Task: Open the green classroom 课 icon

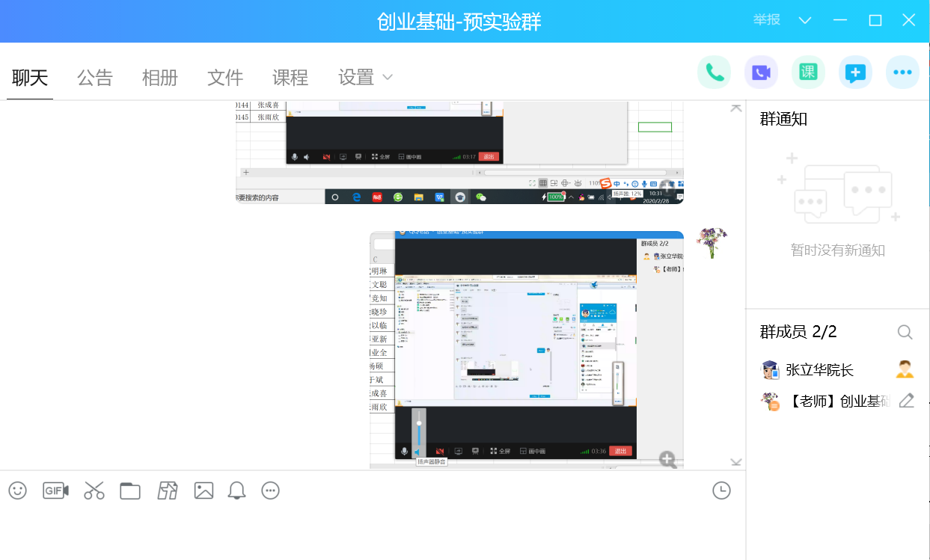Action: 808,73
